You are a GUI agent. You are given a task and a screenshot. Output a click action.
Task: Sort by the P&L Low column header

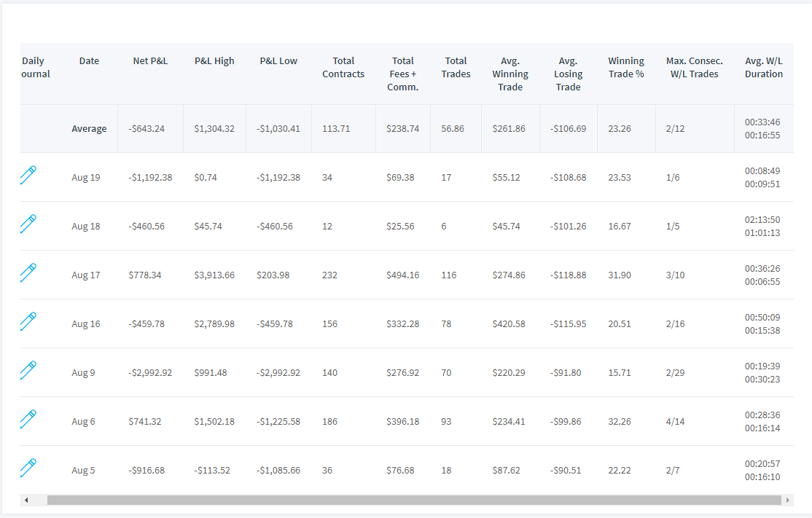tap(278, 61)
